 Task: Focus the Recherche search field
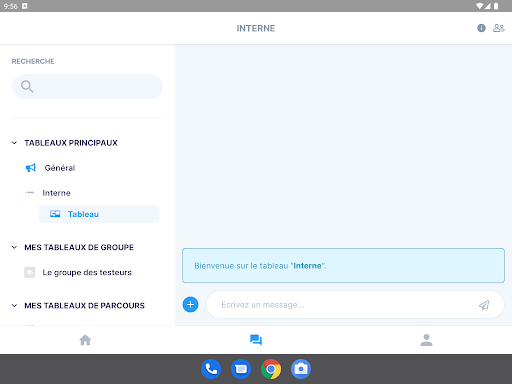(x=87, y=86)
